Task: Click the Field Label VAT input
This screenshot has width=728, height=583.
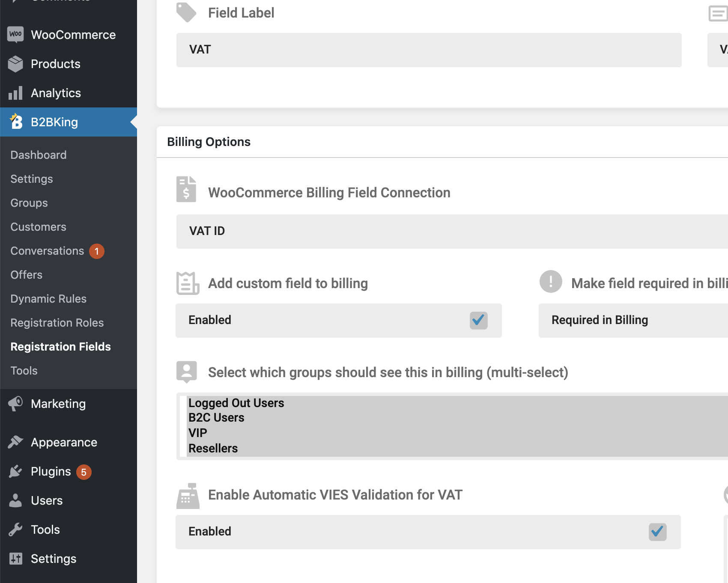Action: pos(429,50)
